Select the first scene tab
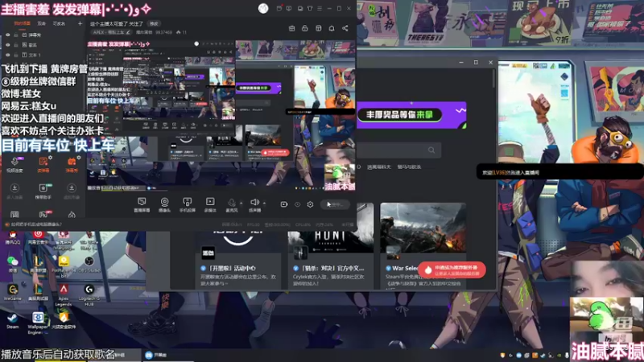 tap(23, 23)
